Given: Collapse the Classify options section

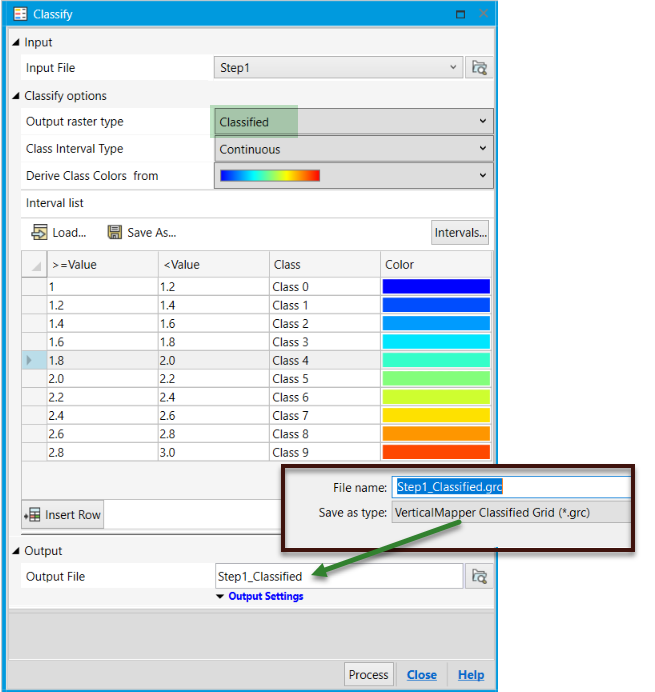Looking at the screenshot, I should pyautogui.click(x=16, y=96).
